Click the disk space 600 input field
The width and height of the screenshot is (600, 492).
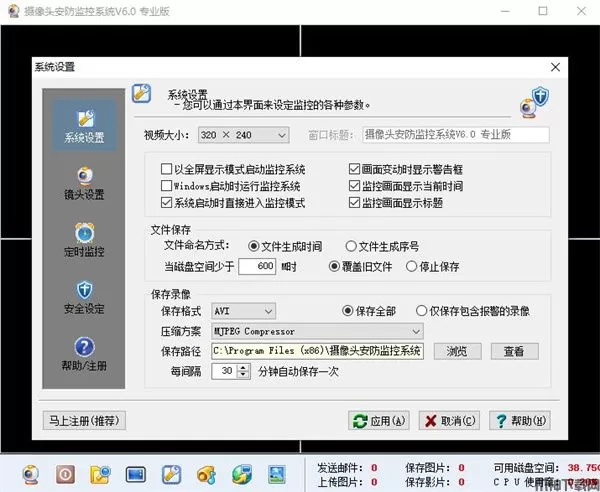(257, 266)
